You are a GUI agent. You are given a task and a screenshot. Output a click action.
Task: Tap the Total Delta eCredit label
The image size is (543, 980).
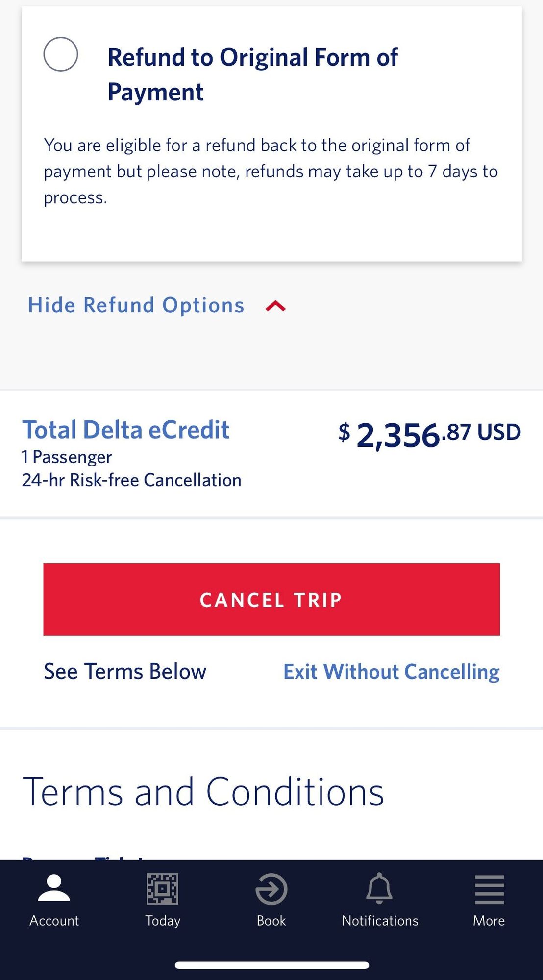tap(125, 430)
